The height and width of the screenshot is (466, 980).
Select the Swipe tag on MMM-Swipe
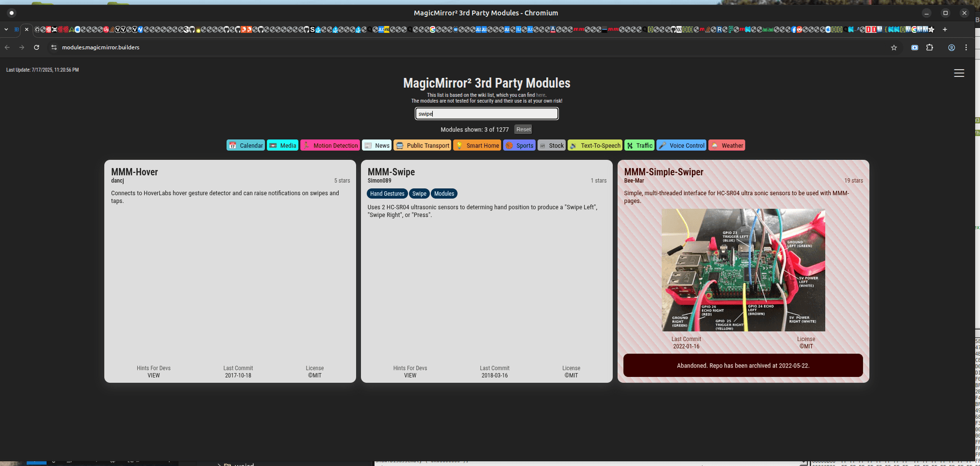pyautogui.click(x=419, y=194)
